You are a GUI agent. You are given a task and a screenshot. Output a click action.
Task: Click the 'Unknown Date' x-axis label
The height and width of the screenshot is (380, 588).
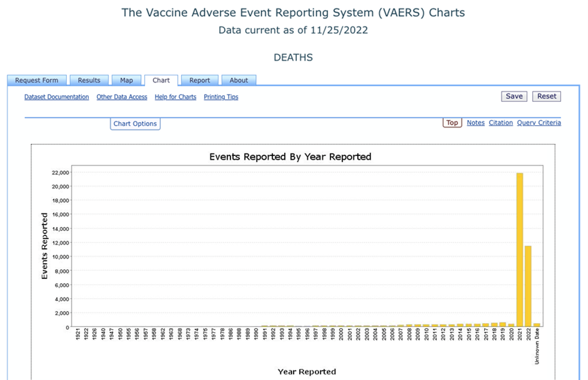[537, 346]
